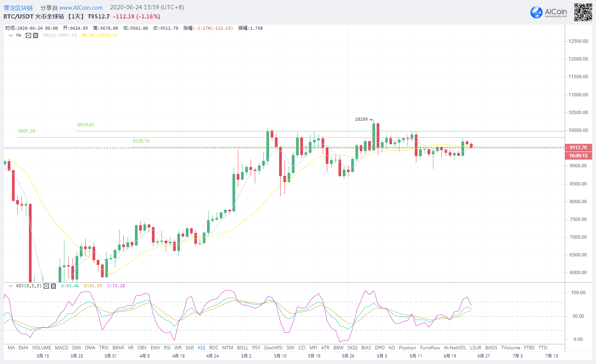Select the AI-NetVOL indicator tab
Image resolution: width=596 pixels, height=364 pixels.
pos(455,348)
